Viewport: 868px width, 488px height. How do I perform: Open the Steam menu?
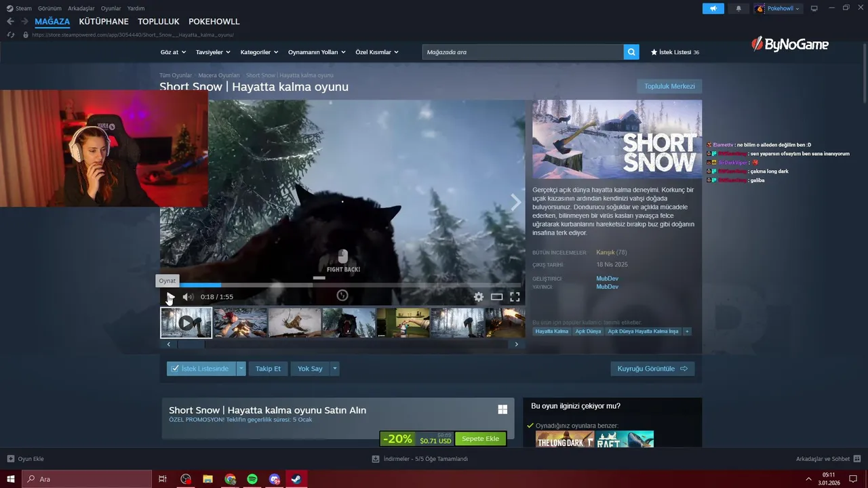[x=19, y=8]
